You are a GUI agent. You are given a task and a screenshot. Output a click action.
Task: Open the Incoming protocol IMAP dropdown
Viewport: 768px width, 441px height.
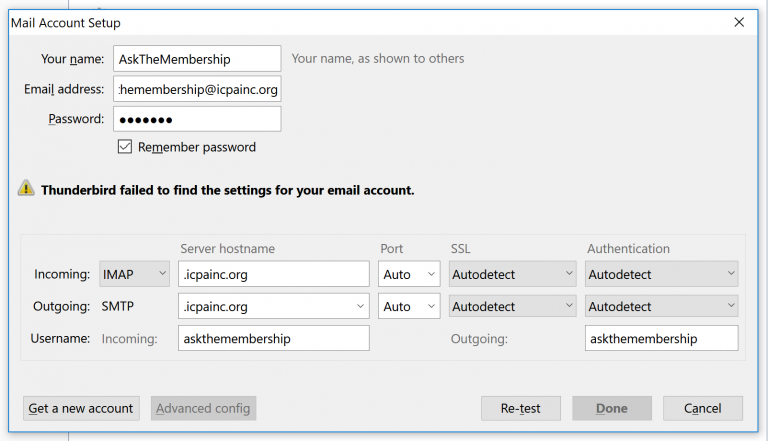(134, 274)
